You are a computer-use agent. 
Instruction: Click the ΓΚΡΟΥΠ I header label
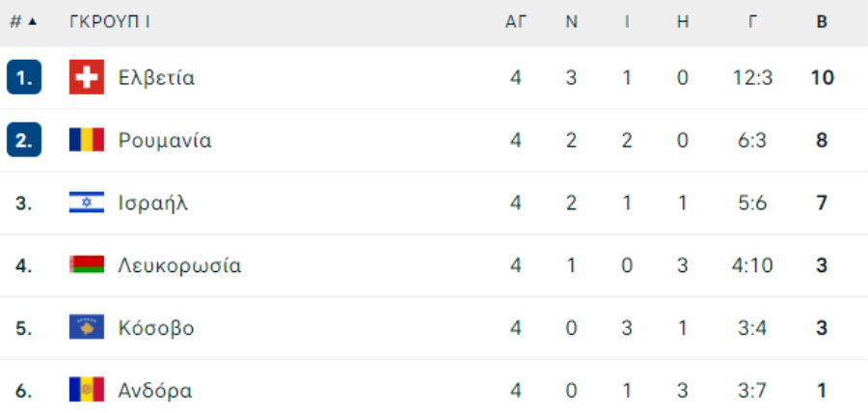click(x=110, y=22)
